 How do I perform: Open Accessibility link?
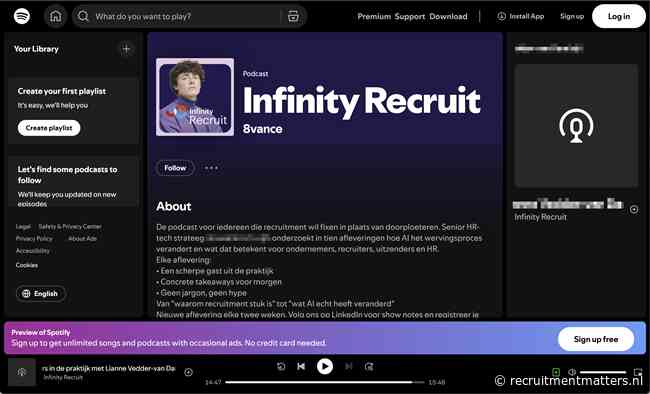coord(32,251)
